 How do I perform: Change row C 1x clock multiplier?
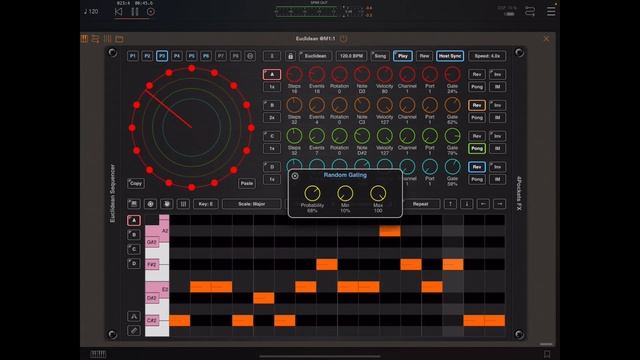[272, 149]
